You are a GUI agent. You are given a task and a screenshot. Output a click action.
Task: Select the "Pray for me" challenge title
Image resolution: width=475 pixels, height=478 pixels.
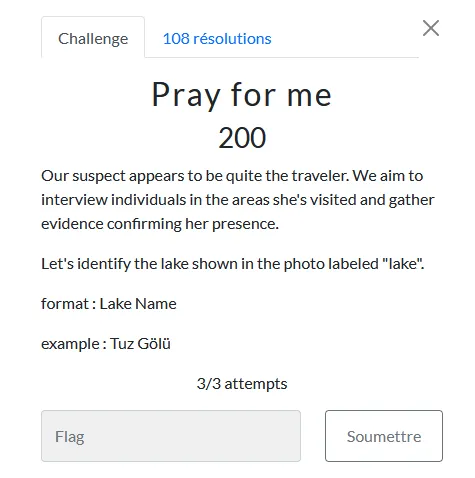point(242,95)
